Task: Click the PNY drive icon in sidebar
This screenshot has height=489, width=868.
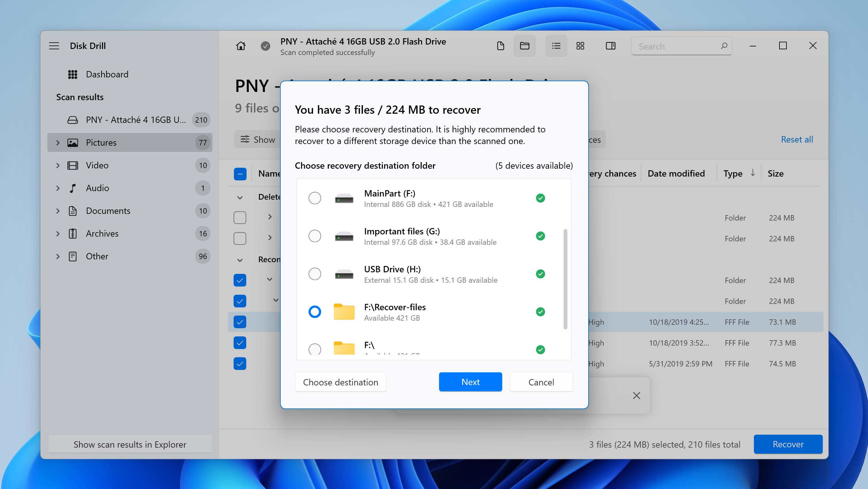Action: pos(73,120)
